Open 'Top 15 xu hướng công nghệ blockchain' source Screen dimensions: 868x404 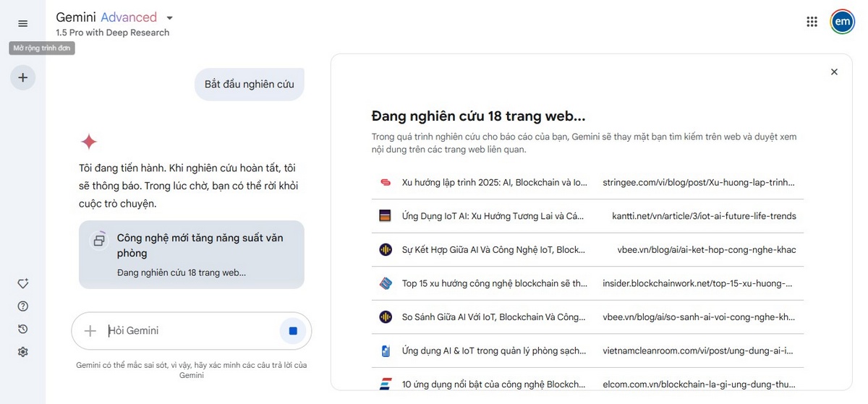coord(495,283)
